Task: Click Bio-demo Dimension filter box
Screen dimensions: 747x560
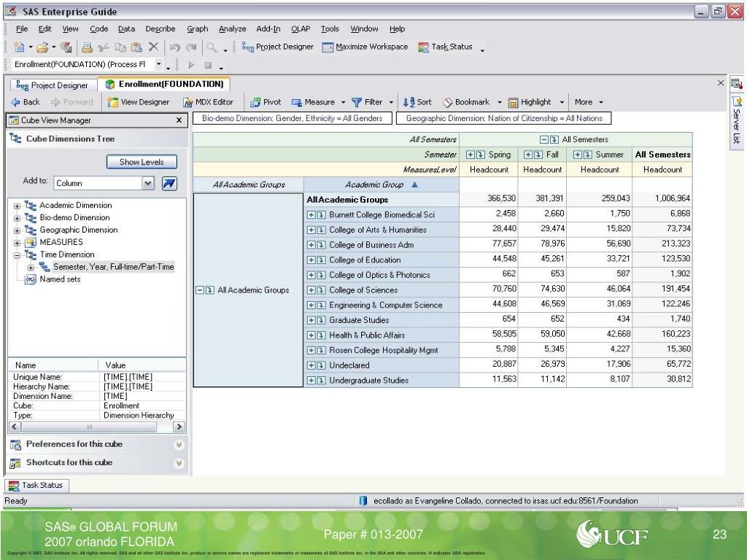Action: click(292, 118)
